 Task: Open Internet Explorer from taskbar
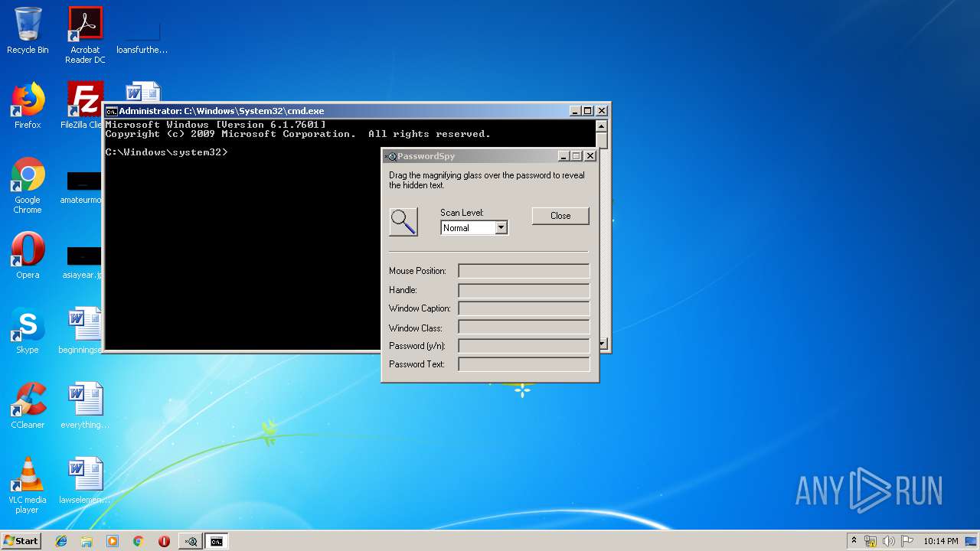click(61, 541)
